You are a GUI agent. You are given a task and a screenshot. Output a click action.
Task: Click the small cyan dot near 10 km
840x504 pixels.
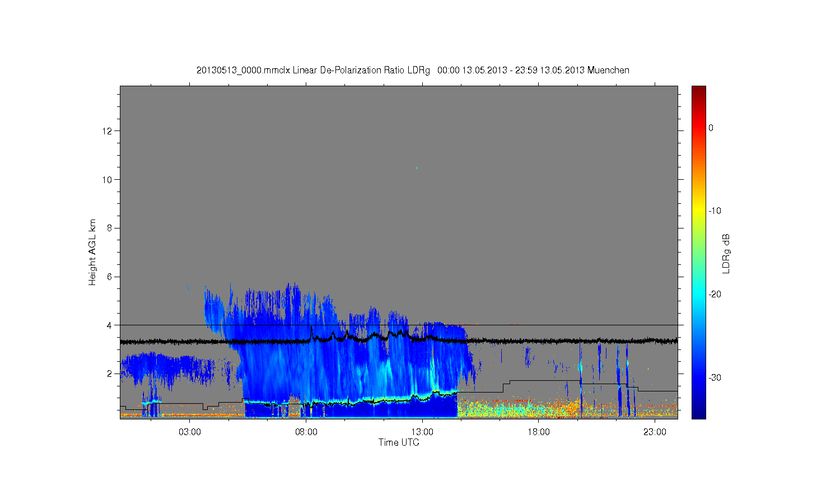(x=417, y=167)
